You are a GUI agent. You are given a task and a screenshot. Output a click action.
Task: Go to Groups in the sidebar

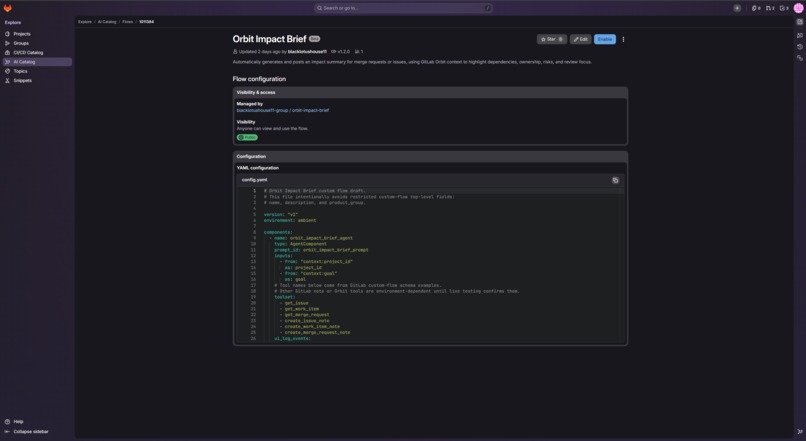click(x=37, y=43)
